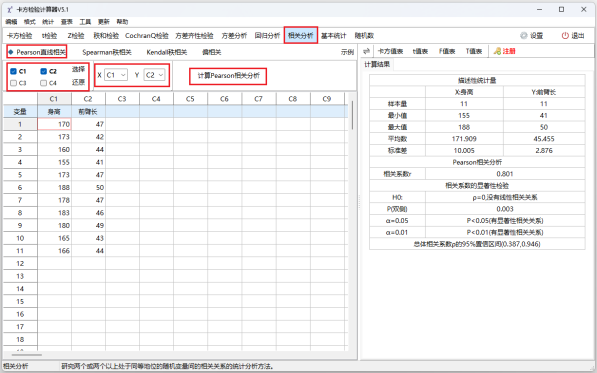The image size is (597, 373).
Task: Click standard deviation value 2.876
Action: [544, 150]
